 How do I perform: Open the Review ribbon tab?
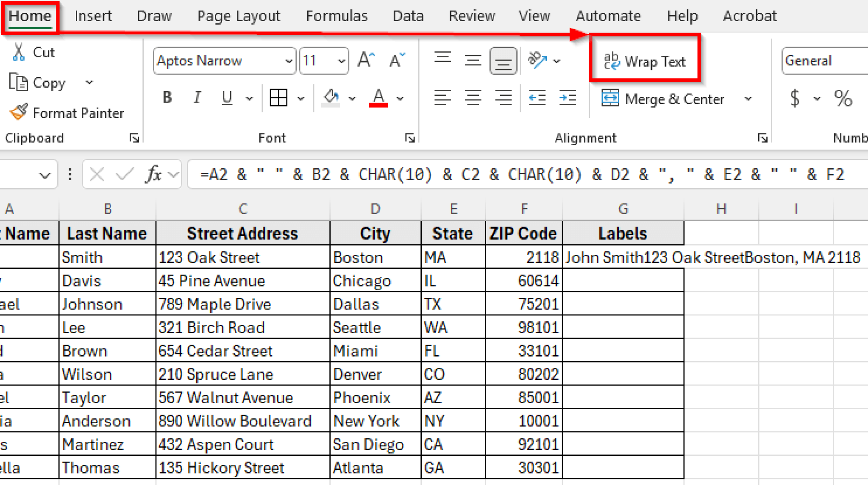472,16
